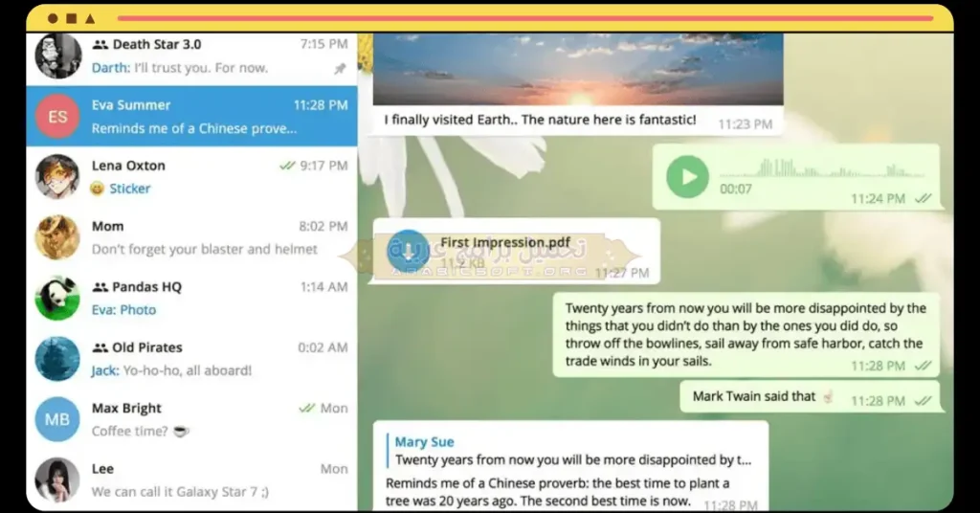The width and height of the screenshot is (980, 513).
Task: Play the 00:07 voice message
Action: click(687, 177)
